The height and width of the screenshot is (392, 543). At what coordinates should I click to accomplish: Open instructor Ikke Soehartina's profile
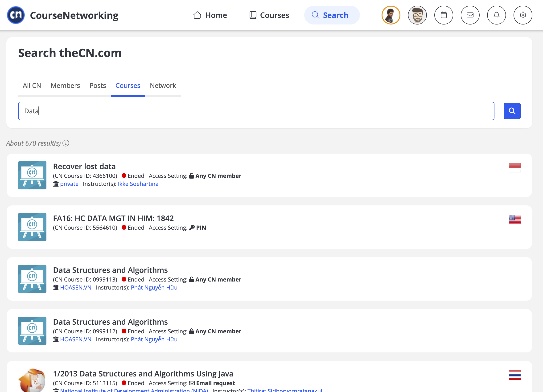(138, 184)
